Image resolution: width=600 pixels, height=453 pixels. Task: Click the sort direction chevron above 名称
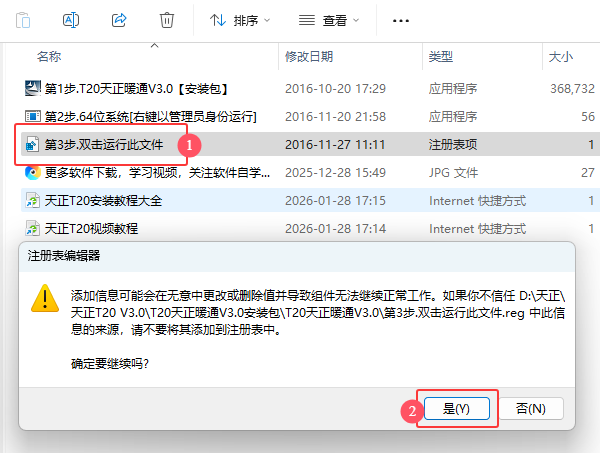(x=155, y=46)
